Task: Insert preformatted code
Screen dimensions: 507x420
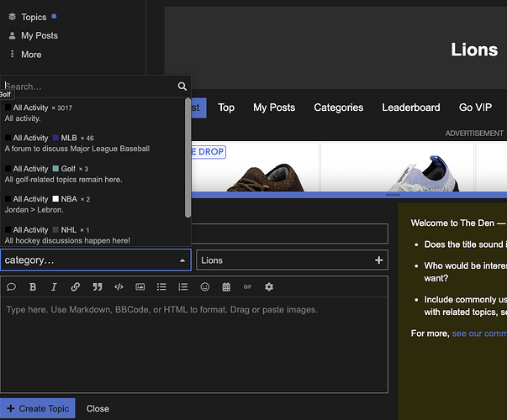Action: tap(119, 287)
